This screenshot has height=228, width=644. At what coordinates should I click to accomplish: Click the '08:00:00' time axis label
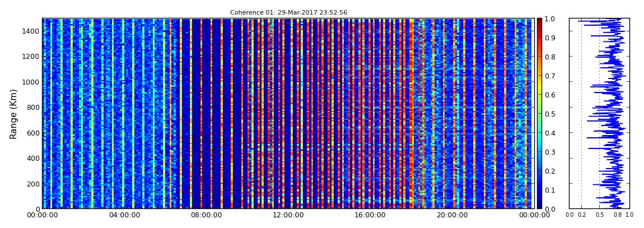205,215
